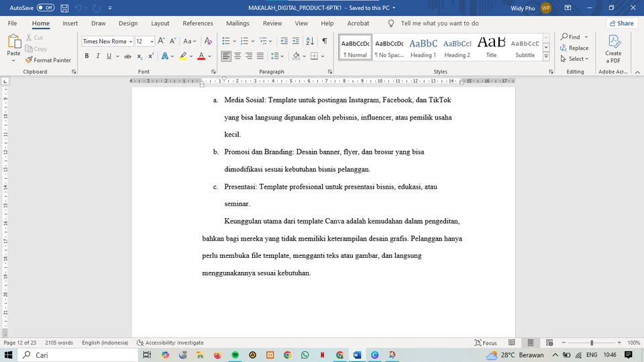Collapse the ribbon with the chevron

(x=637, y=72)
